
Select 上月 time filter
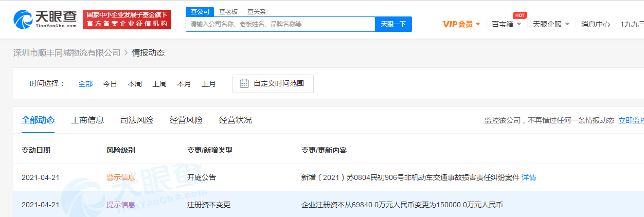[x=209, y=84]
